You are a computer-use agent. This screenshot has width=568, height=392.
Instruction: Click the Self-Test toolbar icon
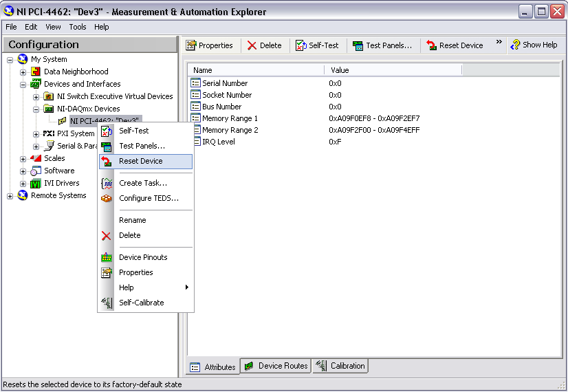point(301,45)
